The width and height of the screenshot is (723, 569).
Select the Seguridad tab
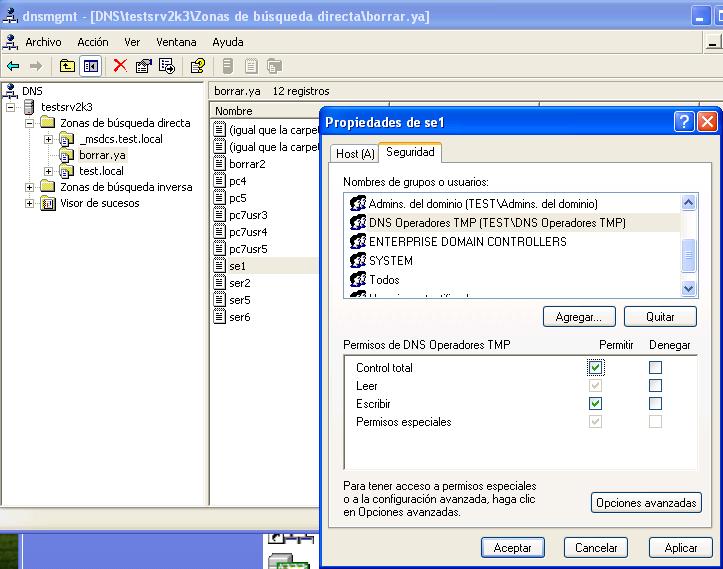point(410,152)
